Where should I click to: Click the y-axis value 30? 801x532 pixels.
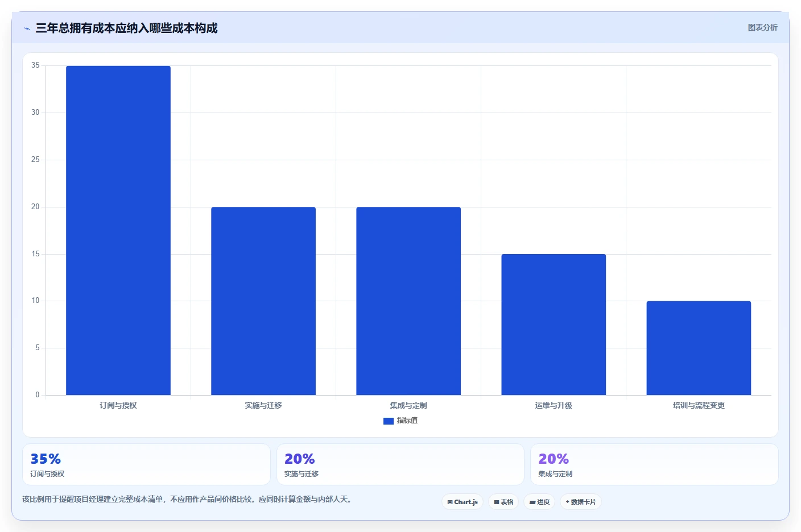35,113
